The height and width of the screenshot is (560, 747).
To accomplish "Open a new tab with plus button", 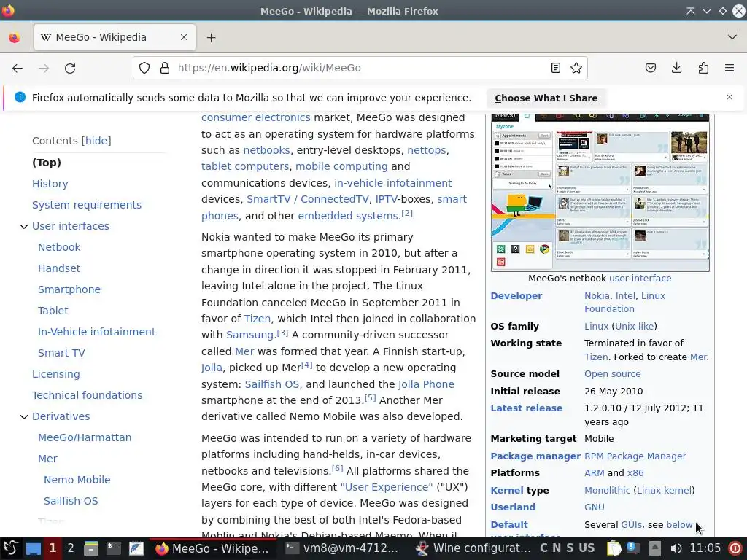I will 211,37.
